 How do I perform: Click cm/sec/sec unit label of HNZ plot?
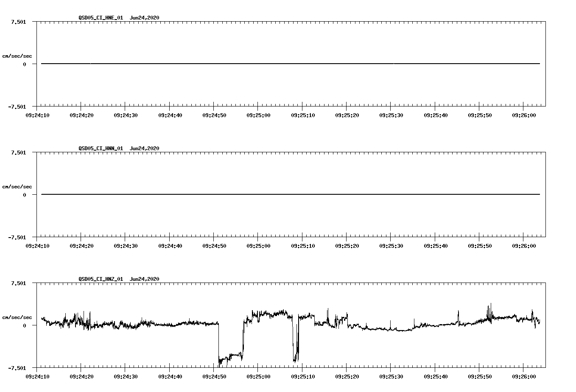(17, 317)
